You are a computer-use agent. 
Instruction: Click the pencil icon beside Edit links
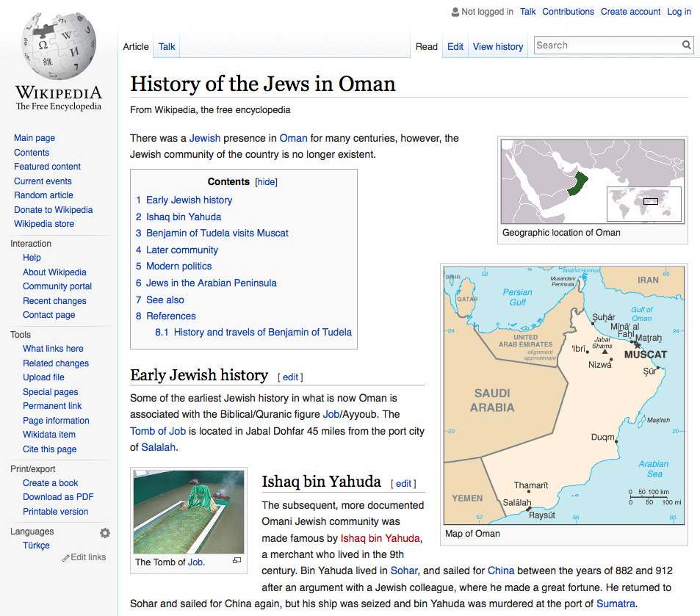click(x=66, y=557)
